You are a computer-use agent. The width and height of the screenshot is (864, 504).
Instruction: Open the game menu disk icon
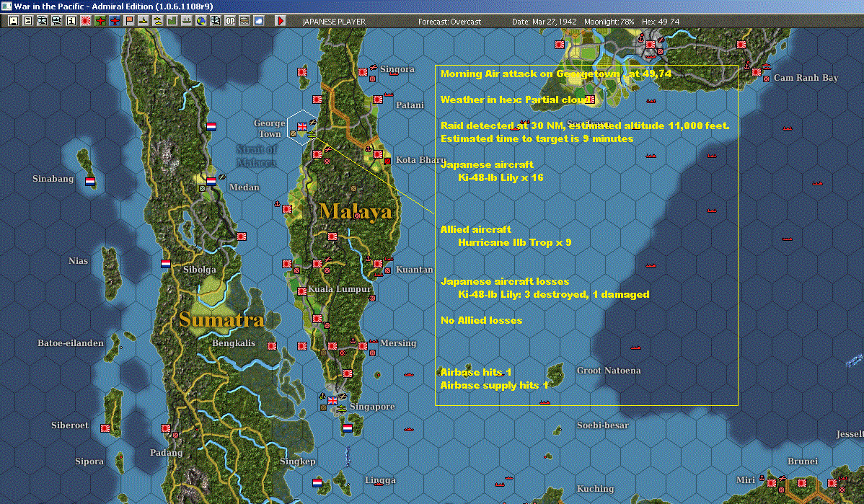[x=14, y=21]
